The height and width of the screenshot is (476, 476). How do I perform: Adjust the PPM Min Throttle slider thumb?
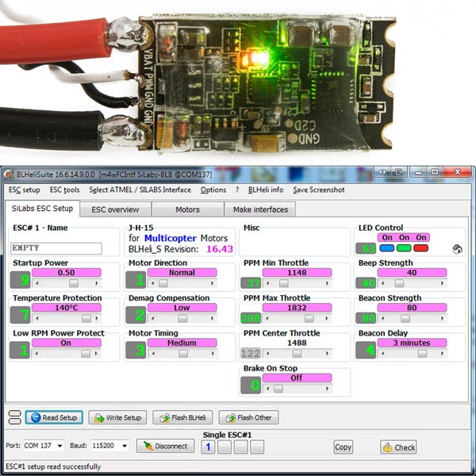click(284, 283)
